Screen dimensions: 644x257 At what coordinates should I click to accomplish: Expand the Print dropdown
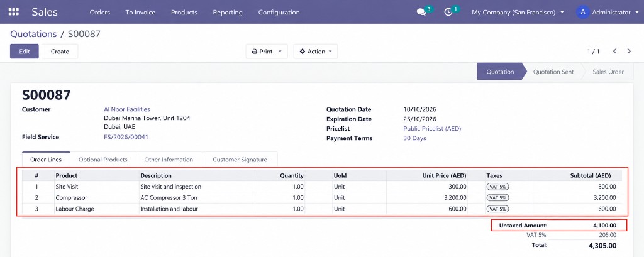pos(267,52)
